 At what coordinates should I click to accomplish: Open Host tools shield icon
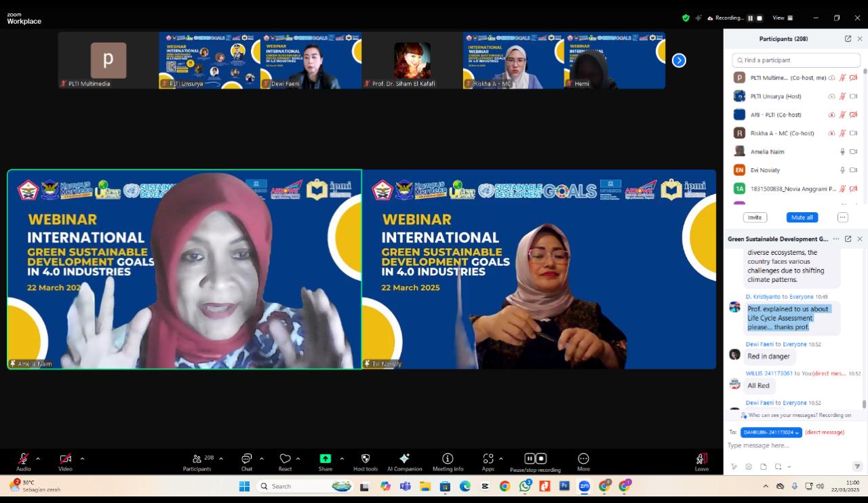(366, 459)
